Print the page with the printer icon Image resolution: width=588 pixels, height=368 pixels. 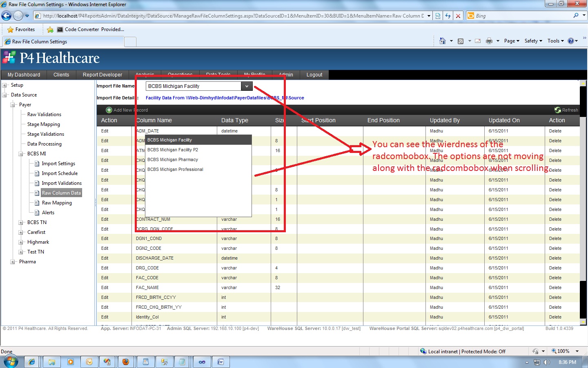(489, 41)
